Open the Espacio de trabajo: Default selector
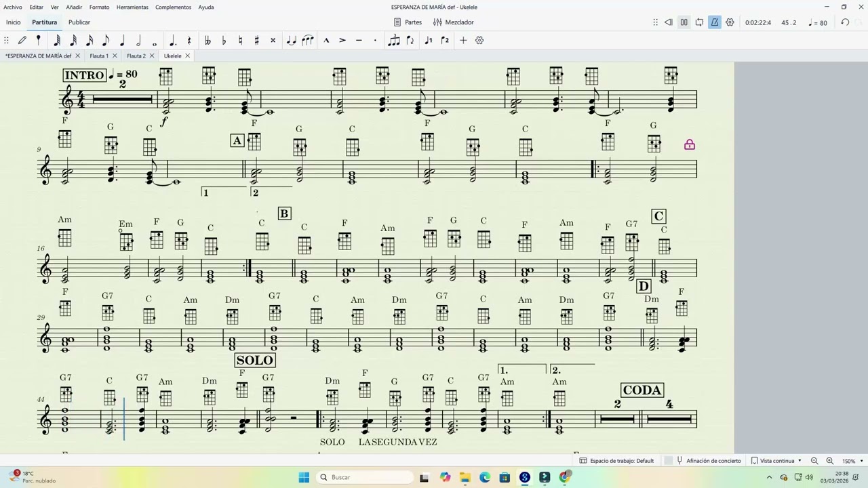The width and height of the screenshot is (868, 488). pos(616,461)
